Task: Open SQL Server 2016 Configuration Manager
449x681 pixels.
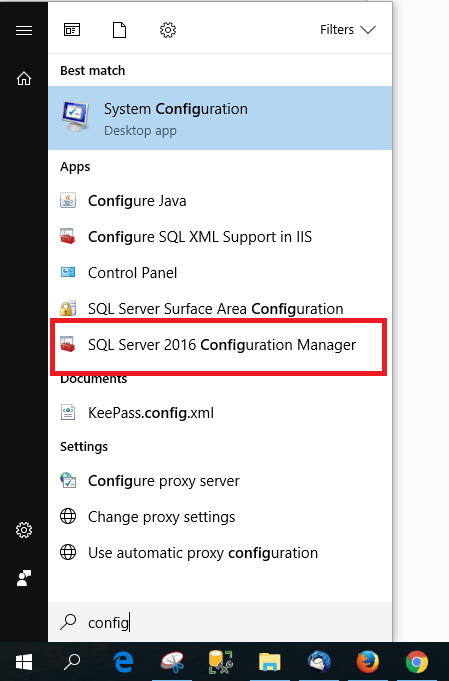Action: 218,345
